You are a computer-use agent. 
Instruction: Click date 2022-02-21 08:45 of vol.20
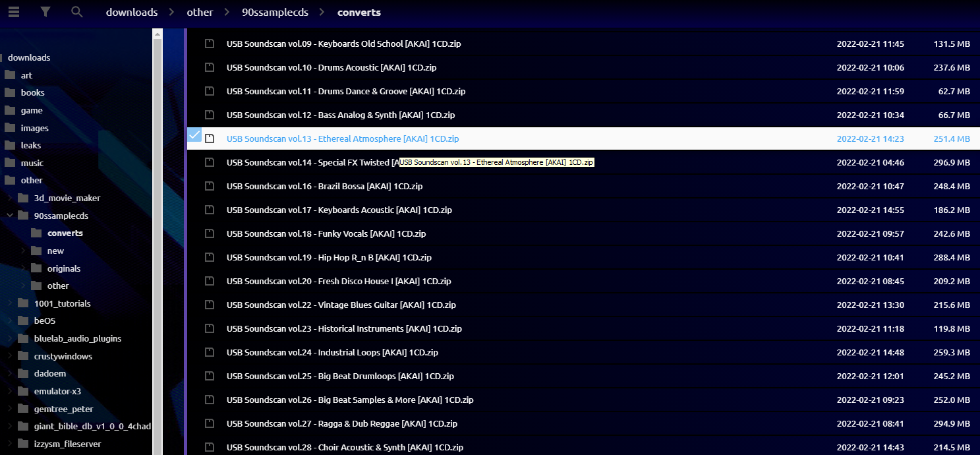coord(871,281)
